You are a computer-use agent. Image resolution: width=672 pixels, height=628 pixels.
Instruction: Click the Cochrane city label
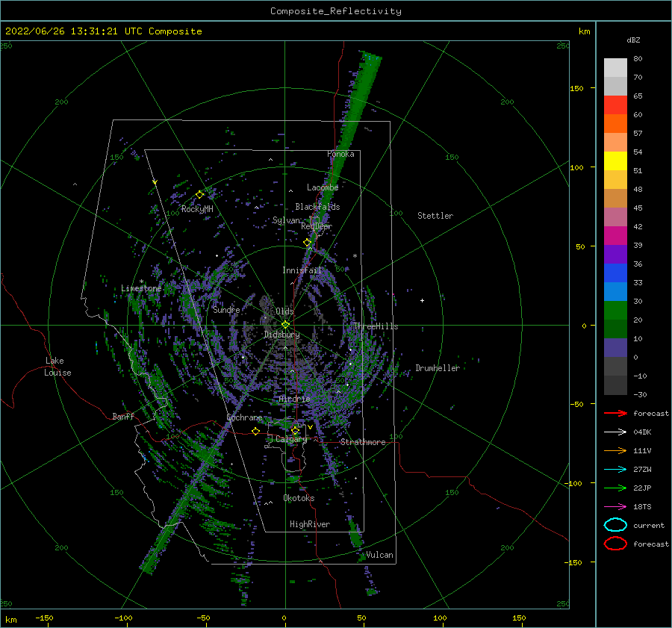coord(244,417)
